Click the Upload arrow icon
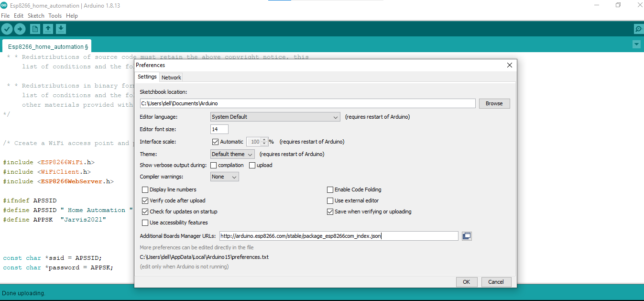The width and height of the screenshot is (644, 301). pos(20,29)
